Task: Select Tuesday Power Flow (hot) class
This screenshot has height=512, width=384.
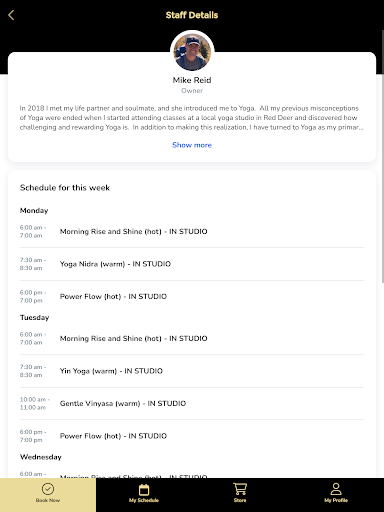Action: tap(192, 436)
